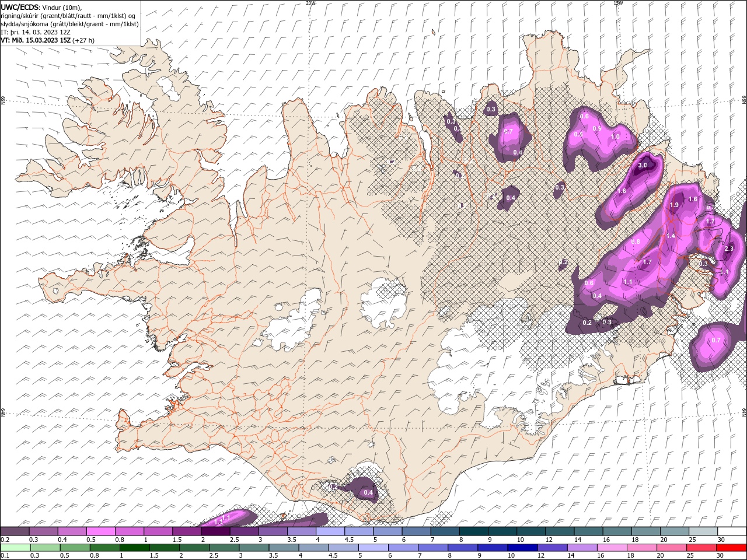Click the 0.7 value in offshore southeast blob
Viewport: 747px width, 560px height.
point(716,341)
